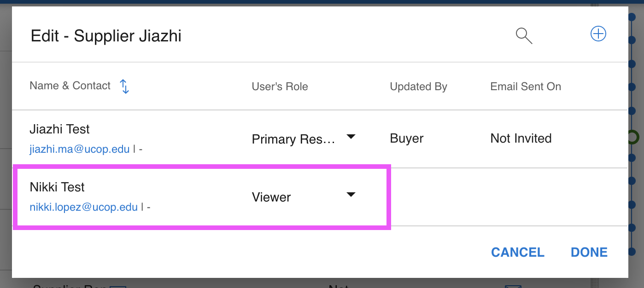Click the Primary Res… role text

tap(293, 139)
